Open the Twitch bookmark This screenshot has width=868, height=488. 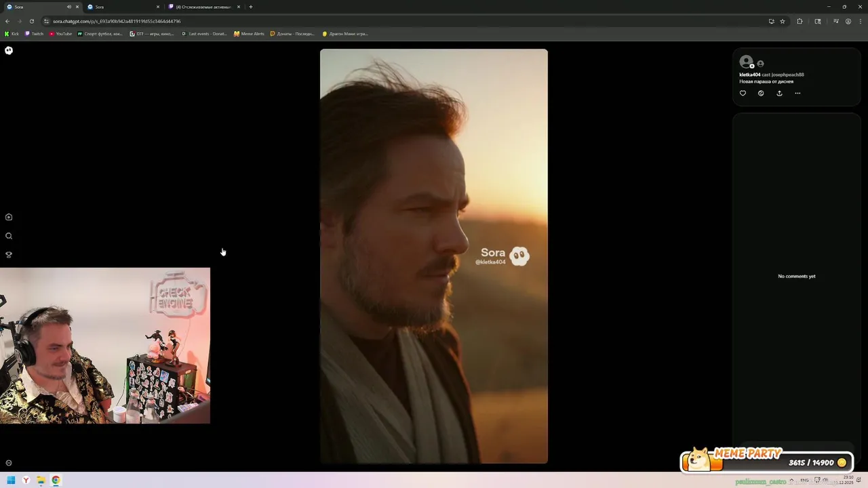[34, 33]
